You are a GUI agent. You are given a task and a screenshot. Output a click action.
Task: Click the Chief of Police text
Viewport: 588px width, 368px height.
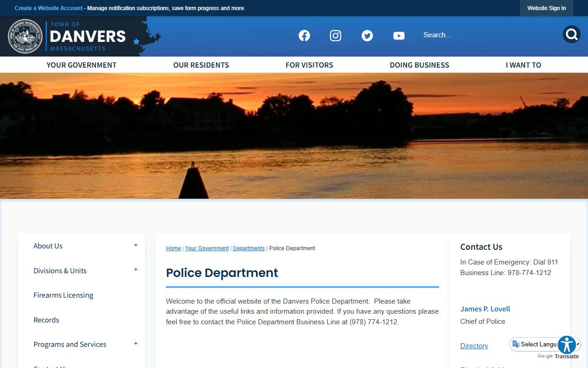pyautogui.click(x=483, y=322)
